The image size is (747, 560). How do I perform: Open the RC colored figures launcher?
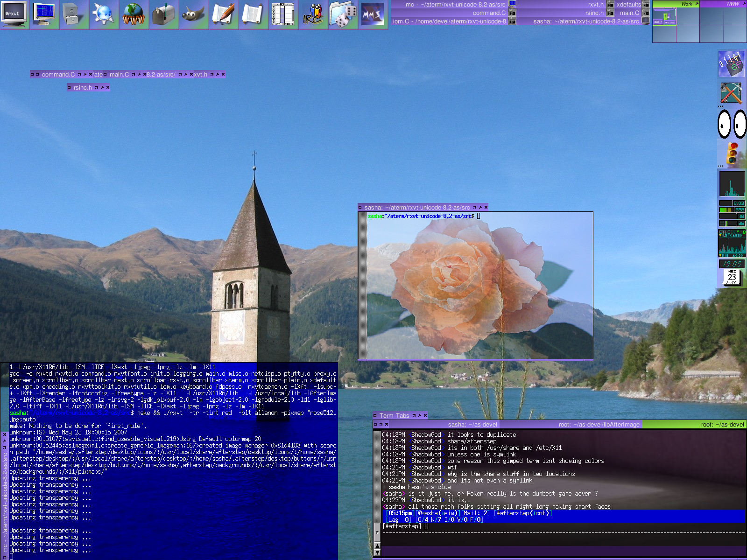pyautogui.click(x=313, y=14)
